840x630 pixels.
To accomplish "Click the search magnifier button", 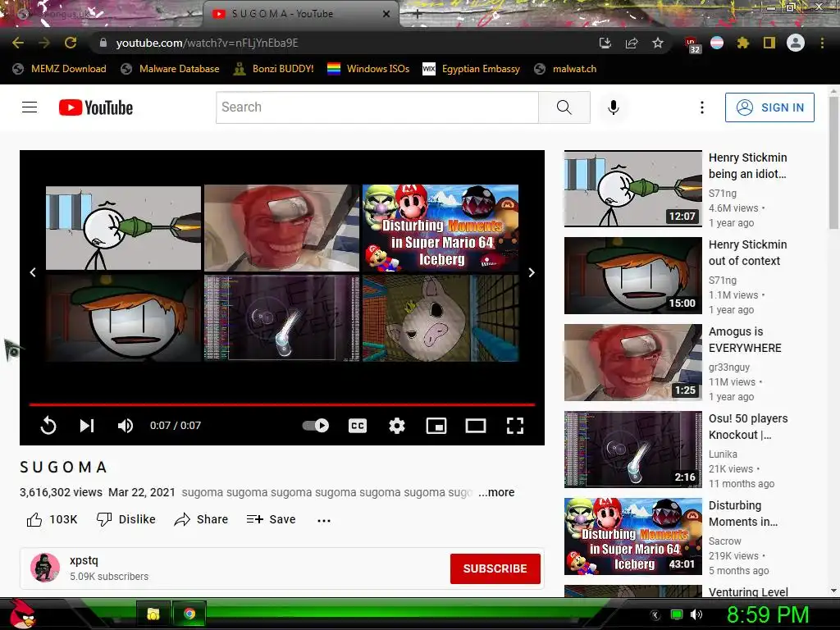I will (x=564, y=107).
